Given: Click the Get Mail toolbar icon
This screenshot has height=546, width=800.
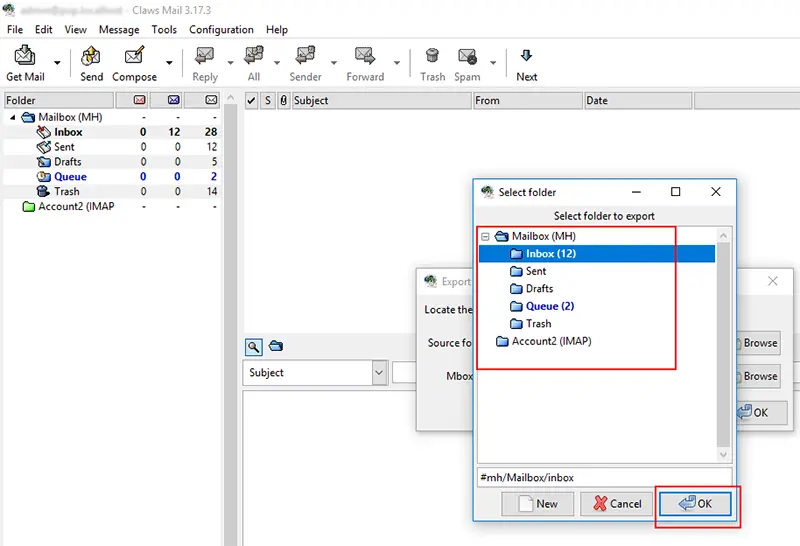Looking at the screenshot, I should click(24, 55).
